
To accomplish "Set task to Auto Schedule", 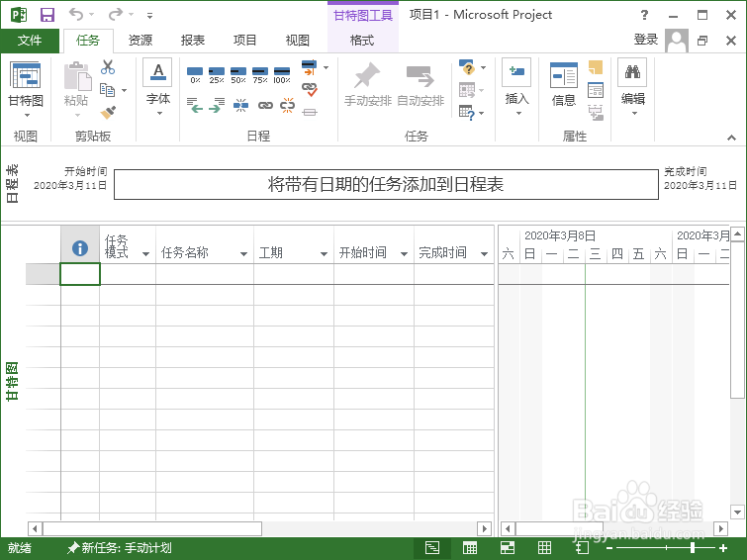I will (x=420, y=84).
